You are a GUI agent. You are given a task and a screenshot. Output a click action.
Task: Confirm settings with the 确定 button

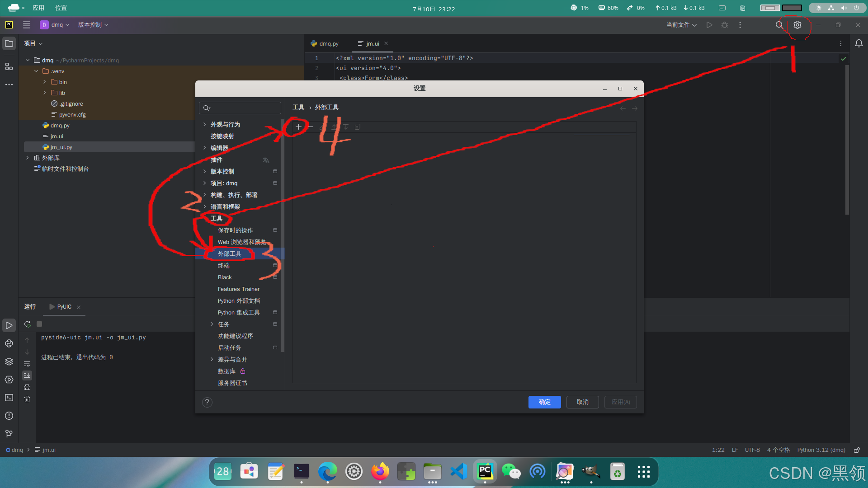point(544,402)
